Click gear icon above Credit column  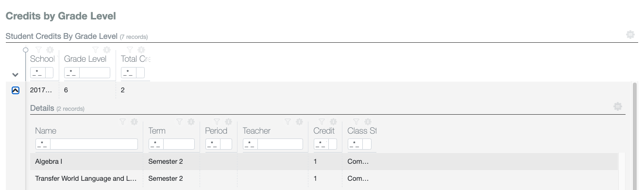pyautogui.click(x=333, y=122)
